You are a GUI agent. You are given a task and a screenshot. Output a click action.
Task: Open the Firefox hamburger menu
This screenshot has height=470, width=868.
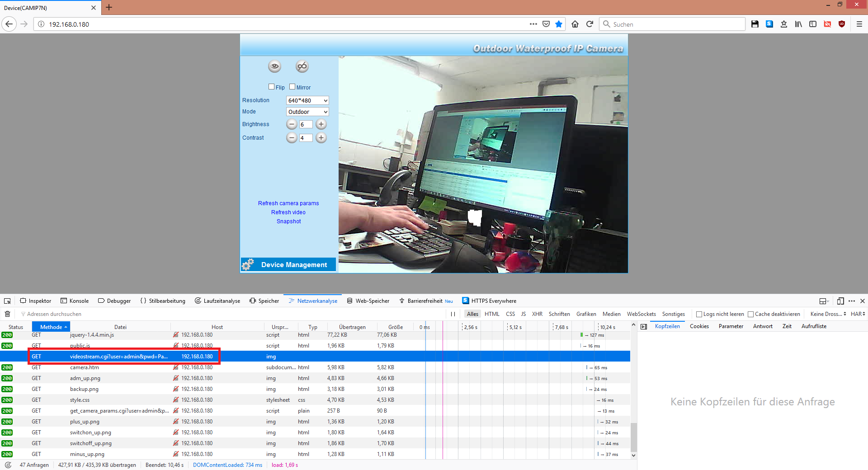(x=859, y=24)
